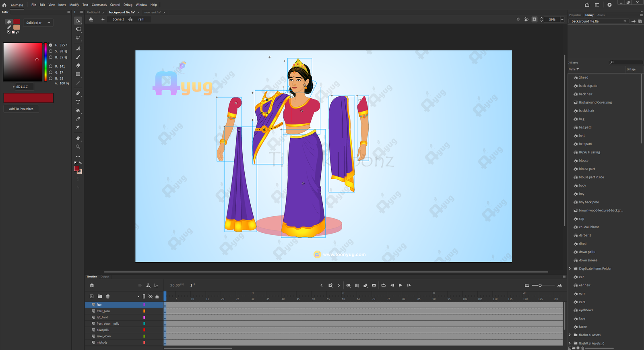Open the Solid color type dropdown

38,23
